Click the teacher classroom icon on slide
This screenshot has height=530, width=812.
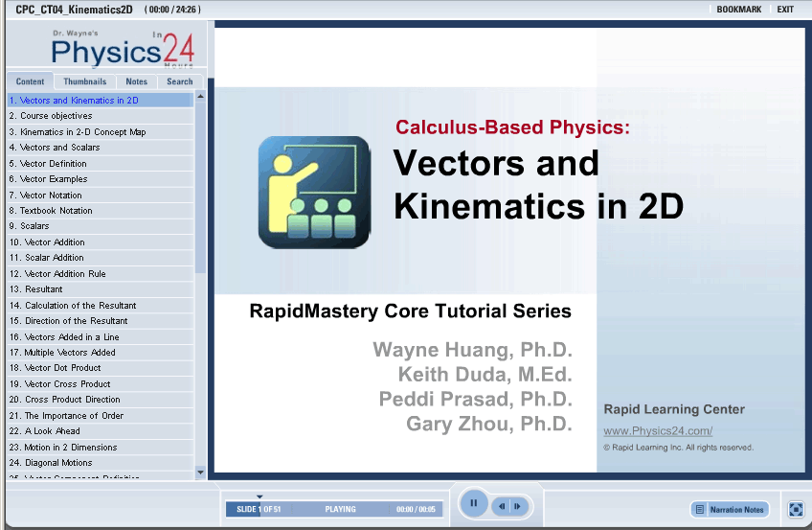click(x=314, y=192)
